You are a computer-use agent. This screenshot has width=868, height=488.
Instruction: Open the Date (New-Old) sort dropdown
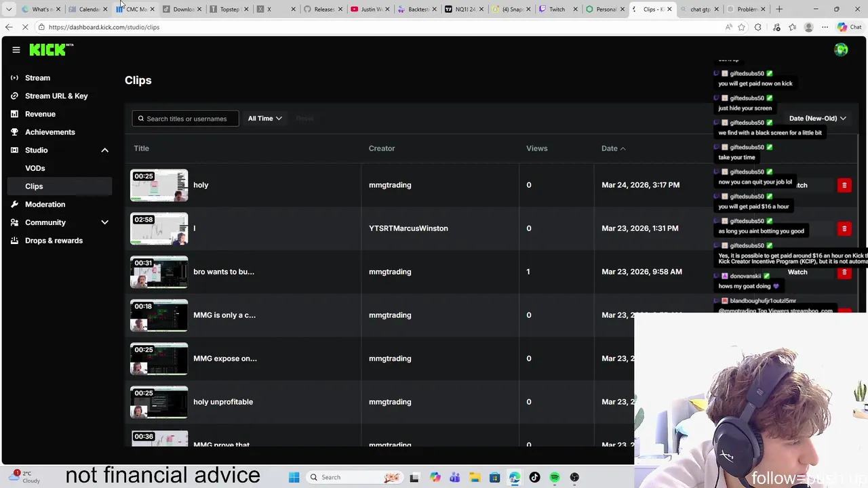(817, 118)
